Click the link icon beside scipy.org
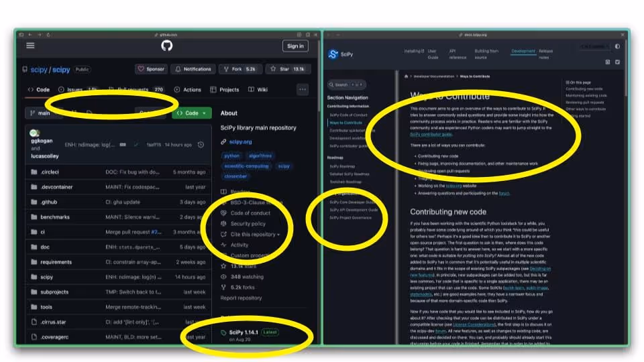 tap(223, 141)
